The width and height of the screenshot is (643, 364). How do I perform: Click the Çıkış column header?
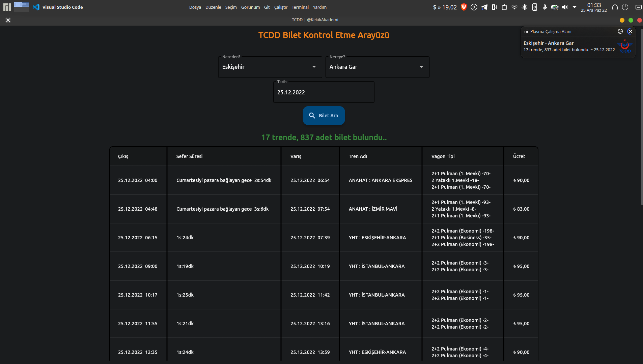pyautogui.click(x=123, y=156)
